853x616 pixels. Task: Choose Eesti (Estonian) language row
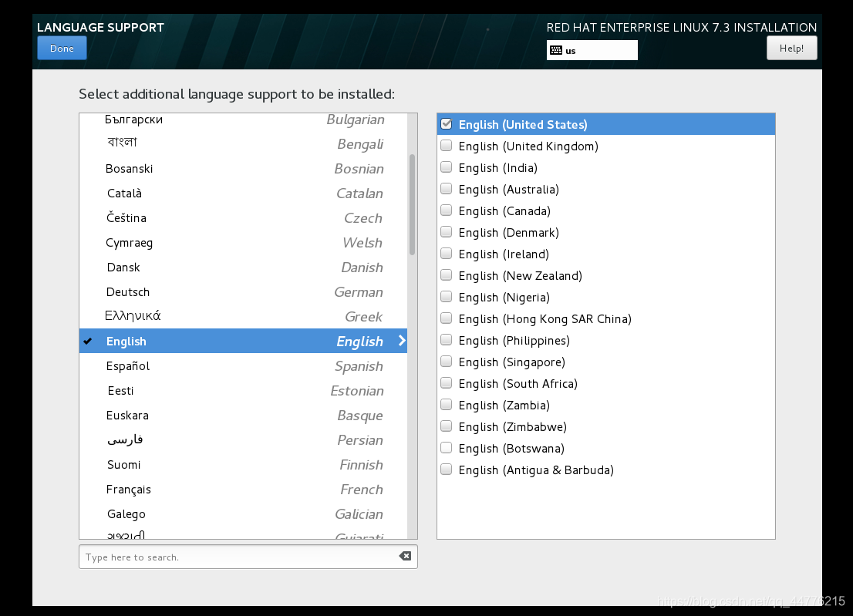[243, 390]
